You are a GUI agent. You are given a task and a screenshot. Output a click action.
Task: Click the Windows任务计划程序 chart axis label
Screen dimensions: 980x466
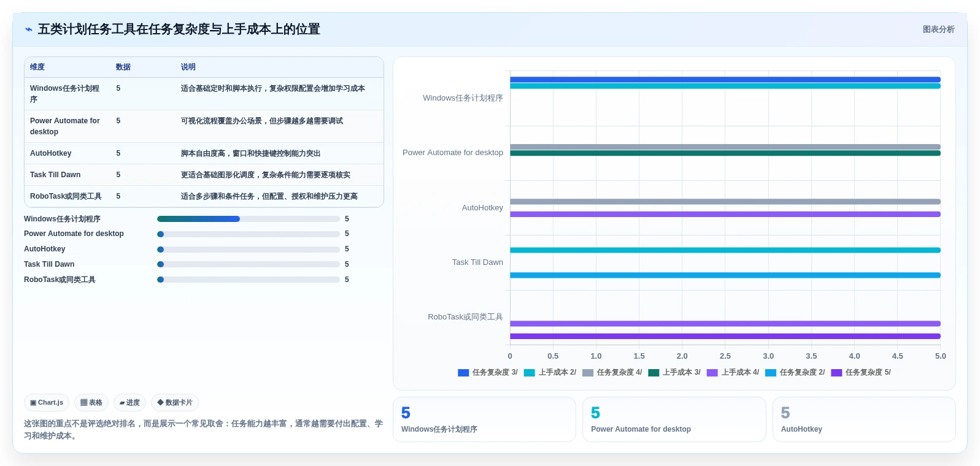pos(463,98)
